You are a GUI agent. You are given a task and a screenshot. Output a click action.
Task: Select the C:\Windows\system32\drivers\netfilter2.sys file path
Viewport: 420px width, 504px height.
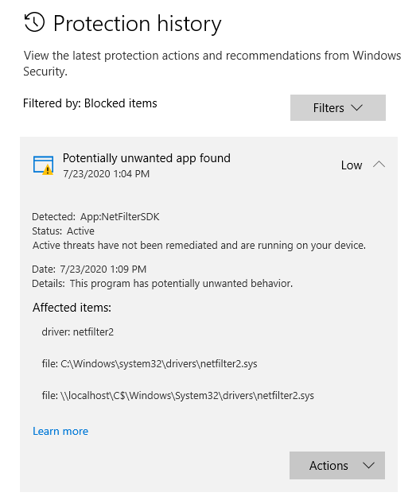(150, 363)
